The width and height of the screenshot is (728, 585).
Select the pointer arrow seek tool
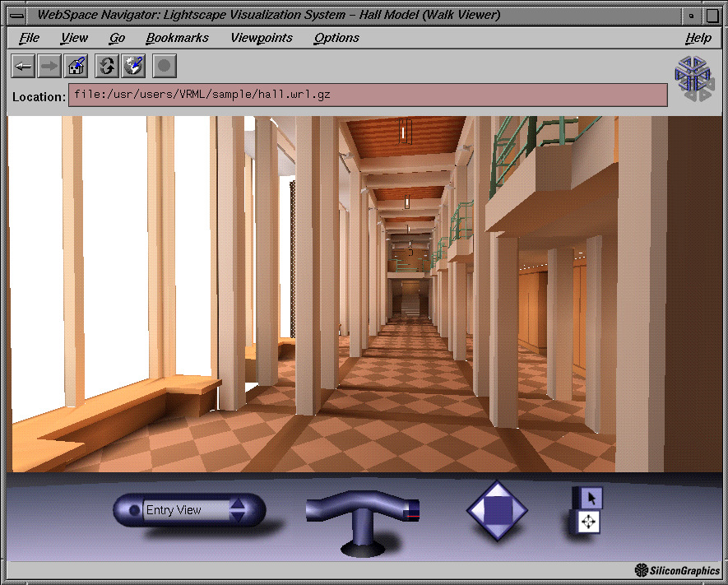(591, 498)
